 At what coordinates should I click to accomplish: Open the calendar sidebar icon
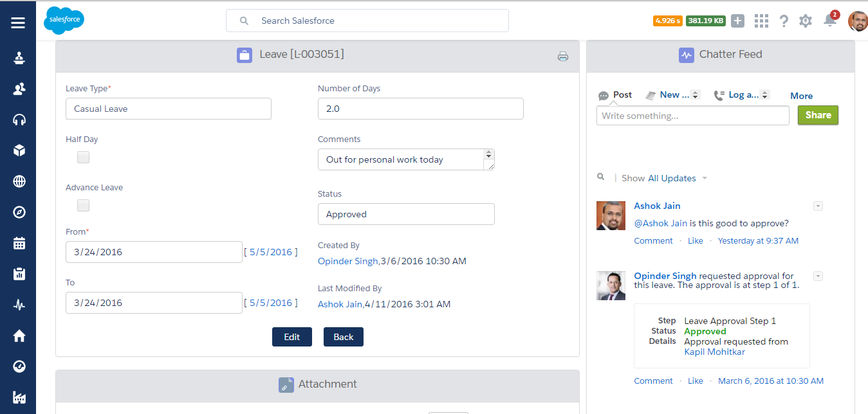pyautogui.click(x=19, y=243)
